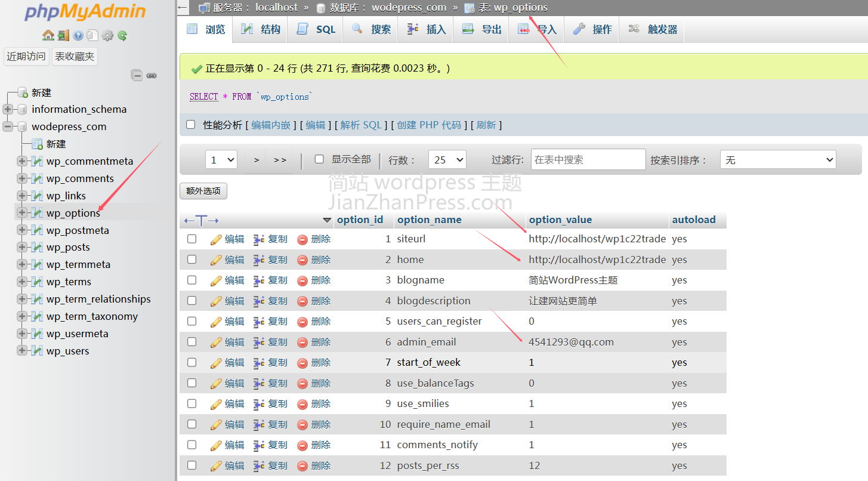This screenshot has height=481, width=868.
Task: Switch to the 结构 structure tab
Action: click(x=260, y=29)
